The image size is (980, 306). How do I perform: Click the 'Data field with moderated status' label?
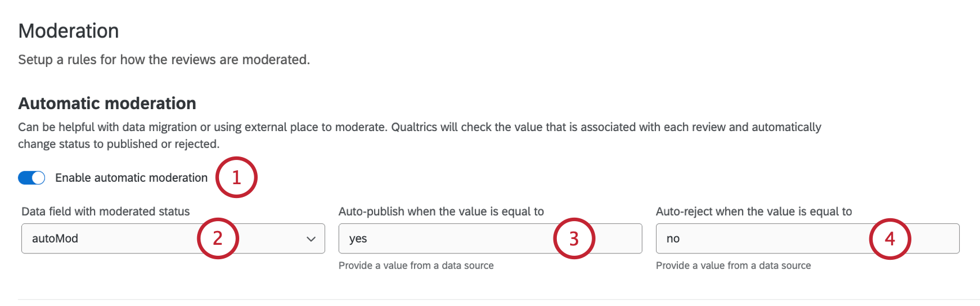105,211
